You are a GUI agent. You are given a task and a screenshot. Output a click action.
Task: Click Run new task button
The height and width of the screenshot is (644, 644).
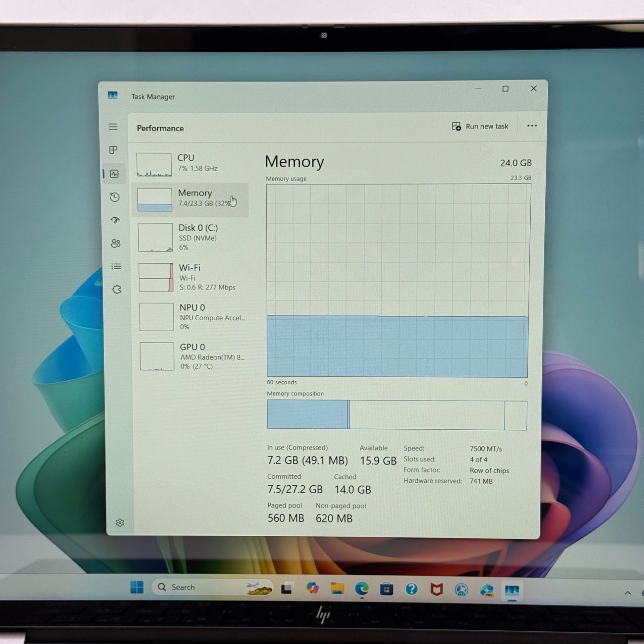[x=480, y=126]
